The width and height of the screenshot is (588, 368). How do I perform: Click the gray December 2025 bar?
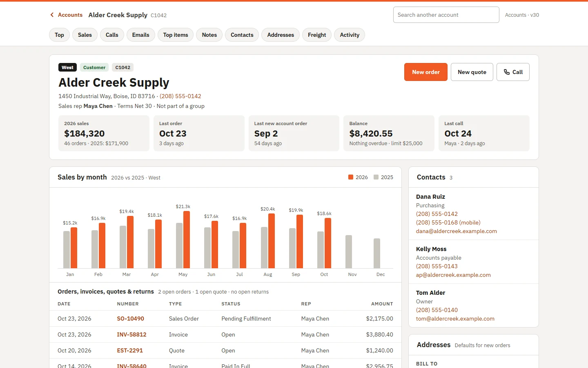pos(377,254)
